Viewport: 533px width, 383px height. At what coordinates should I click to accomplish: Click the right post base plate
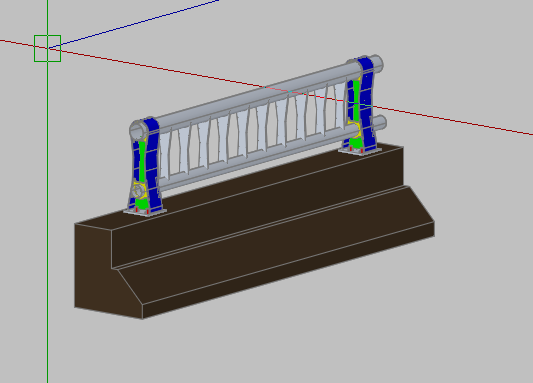click(360, 151)
